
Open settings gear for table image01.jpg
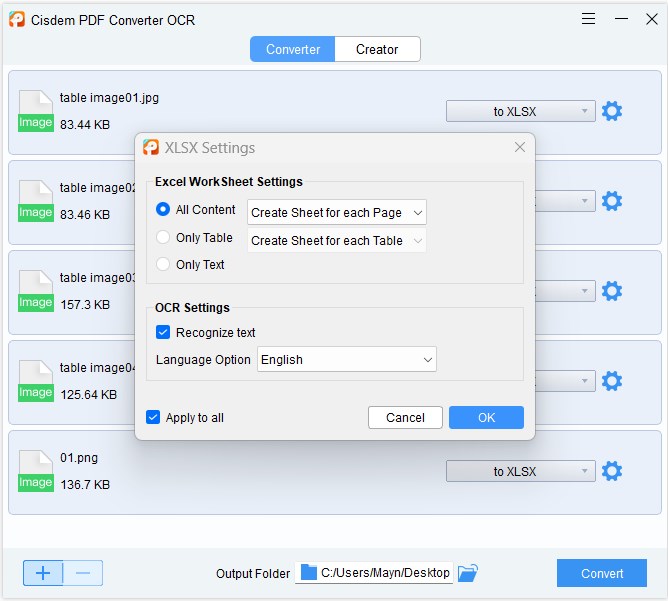tap(612, 111)
